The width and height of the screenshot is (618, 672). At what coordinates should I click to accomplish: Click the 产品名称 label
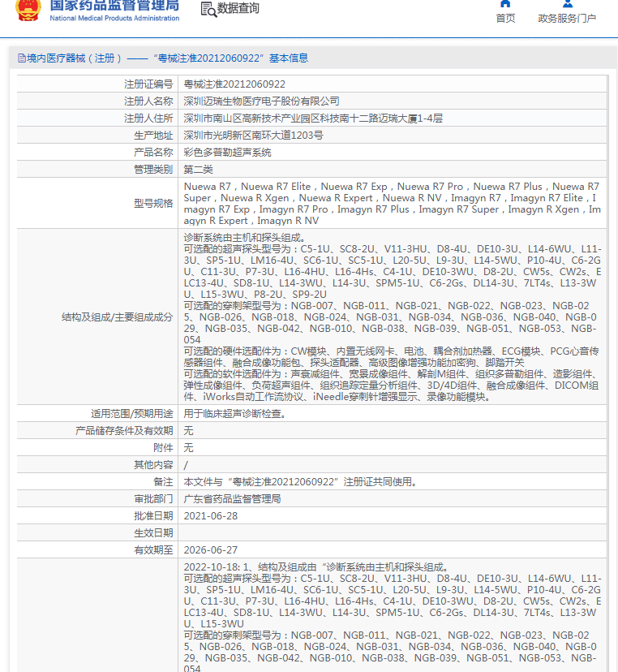coord(153,153)
